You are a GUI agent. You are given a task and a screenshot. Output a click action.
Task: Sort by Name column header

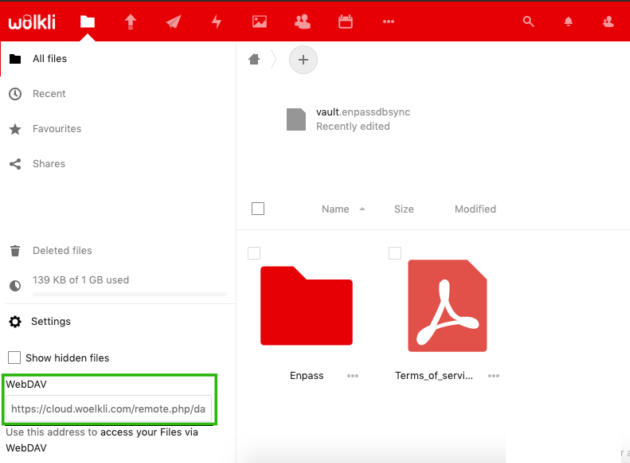[x=335, y=209]
